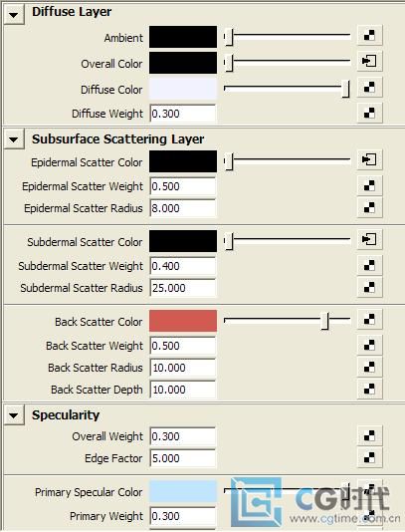This screenshot has width=405, height=532.
Task: Click the Diffuse Weight value field
Action: point(183,114)
